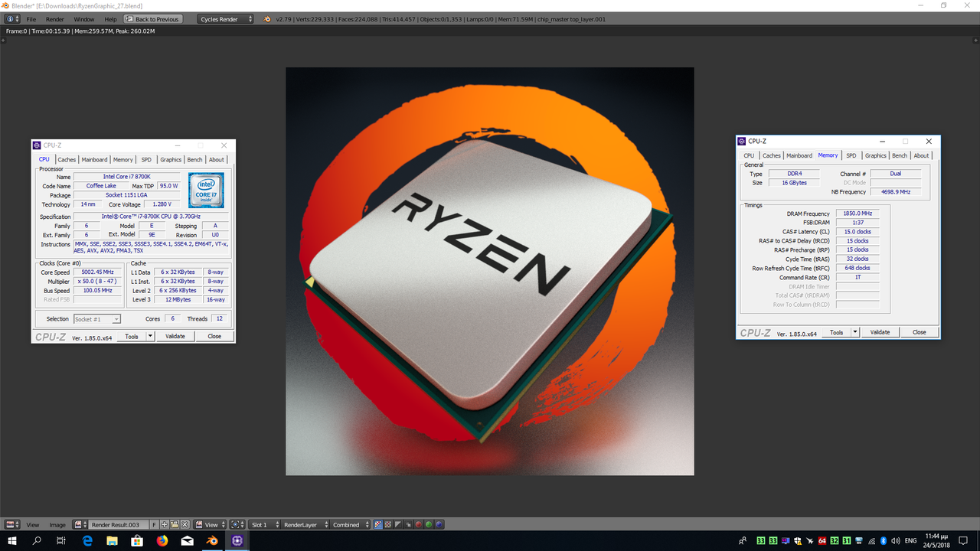Show alpha channel only display
The height and width of the screenshot is (551, 980).
pos(398,525)
